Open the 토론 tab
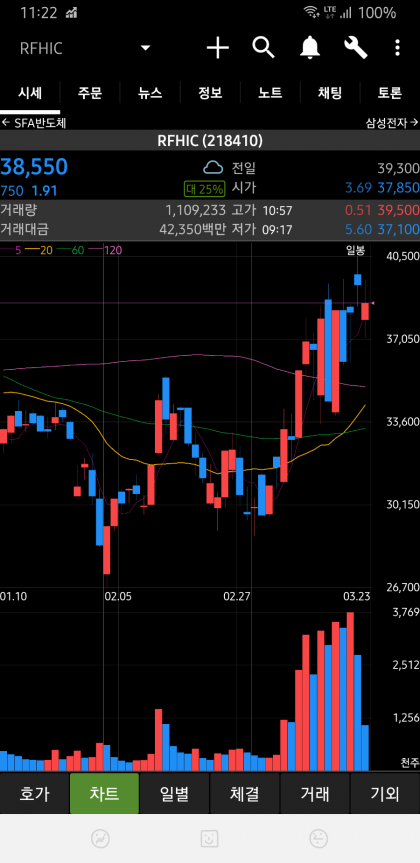Screen dimensions: 420x863 point(390,93)
